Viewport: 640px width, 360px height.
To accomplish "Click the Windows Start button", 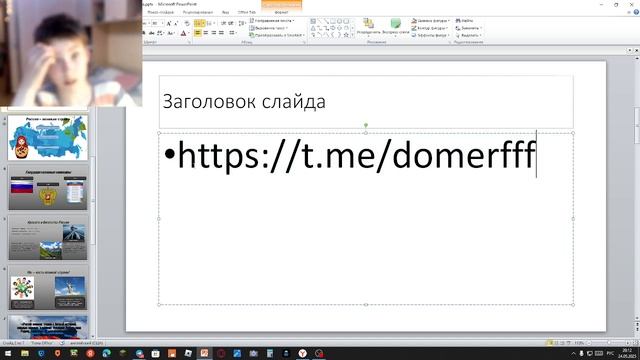I will point(8,353).
